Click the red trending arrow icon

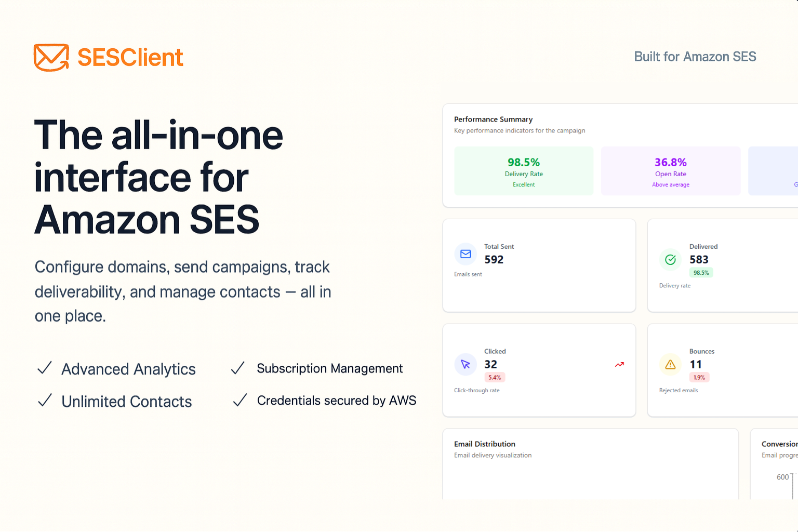(619, 365)
